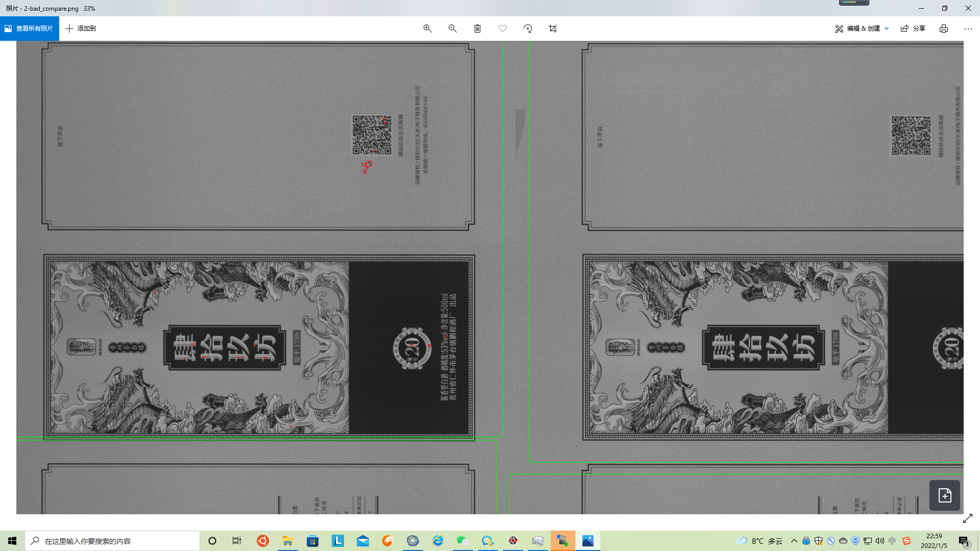Rotate the image using rotate icon

tap(528, 29)
